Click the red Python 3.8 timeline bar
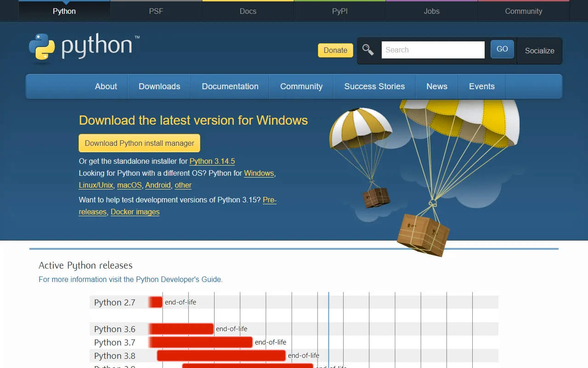 point(221,356)
